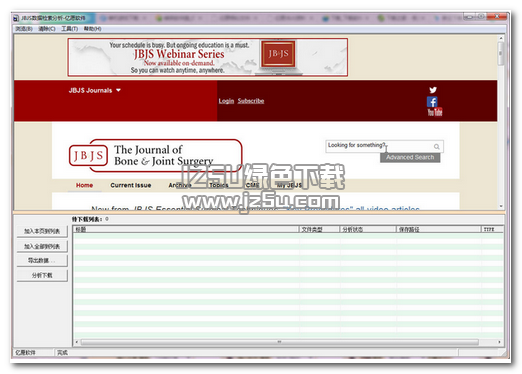The image size is (522, 374).
Task: Open the 工具(T) menu
Action: coord(69,29)
